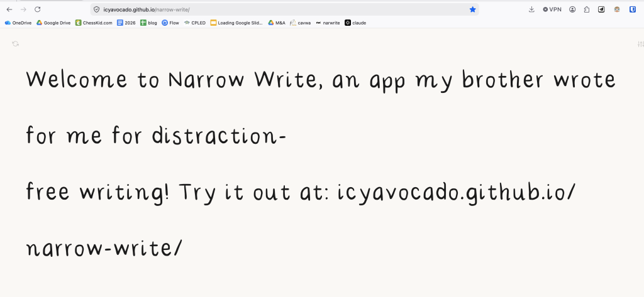644x297 pixels.
Task: Open the Flow bookmark
Action: (170, 23)
